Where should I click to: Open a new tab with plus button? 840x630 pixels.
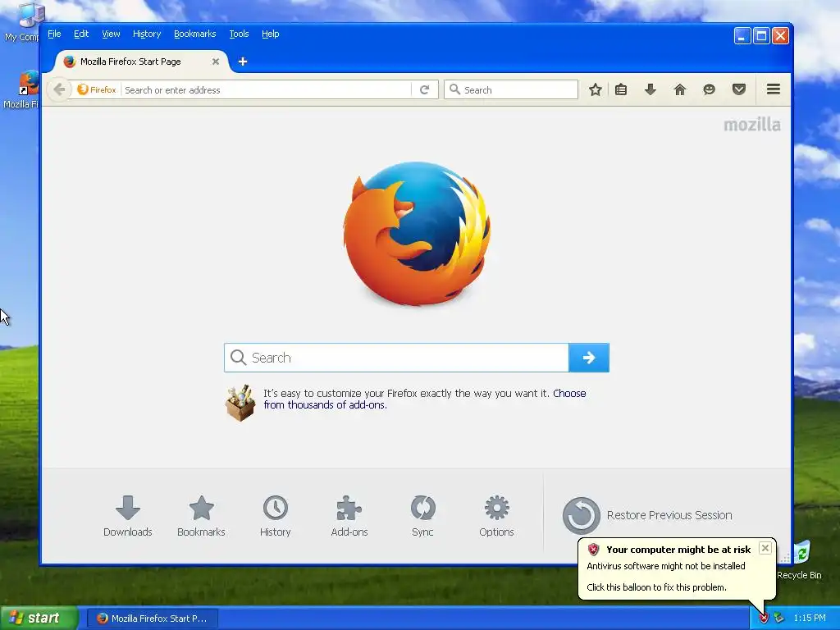(x=243, y=62)
